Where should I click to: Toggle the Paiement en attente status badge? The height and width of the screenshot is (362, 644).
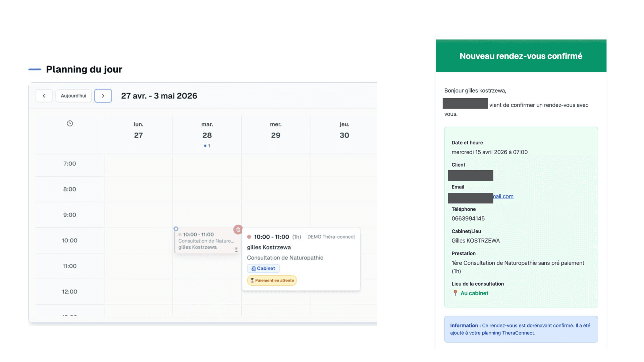pos(272,280)
